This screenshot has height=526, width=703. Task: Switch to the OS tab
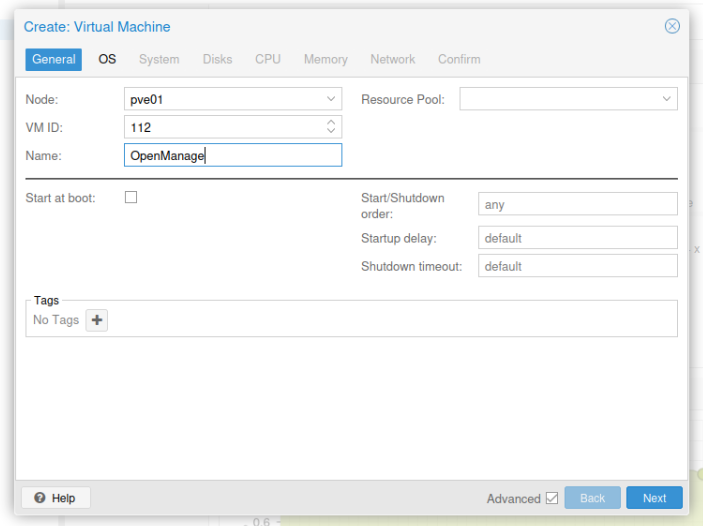(x=107, y=59)
